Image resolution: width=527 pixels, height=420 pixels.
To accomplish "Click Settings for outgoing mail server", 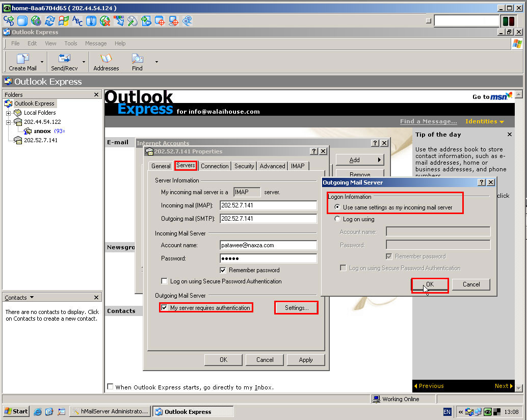I will 297,308.
